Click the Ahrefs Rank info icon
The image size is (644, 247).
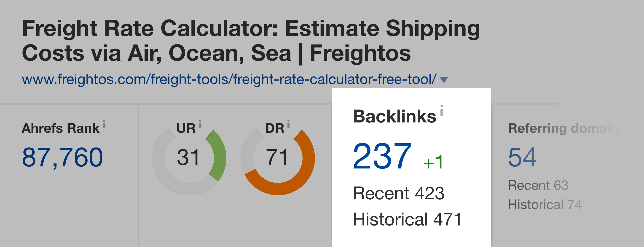coord(104,124)
